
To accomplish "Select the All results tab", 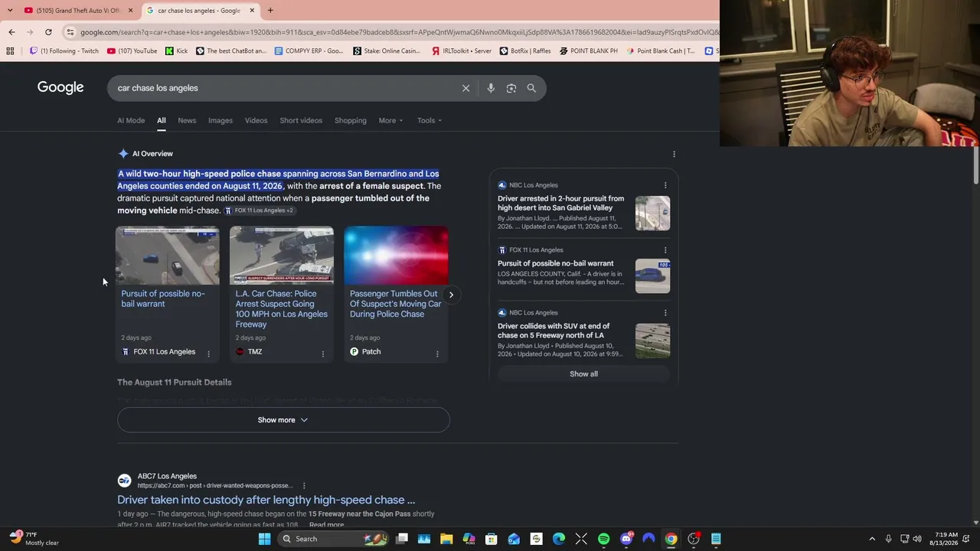I will click(162, 120).
